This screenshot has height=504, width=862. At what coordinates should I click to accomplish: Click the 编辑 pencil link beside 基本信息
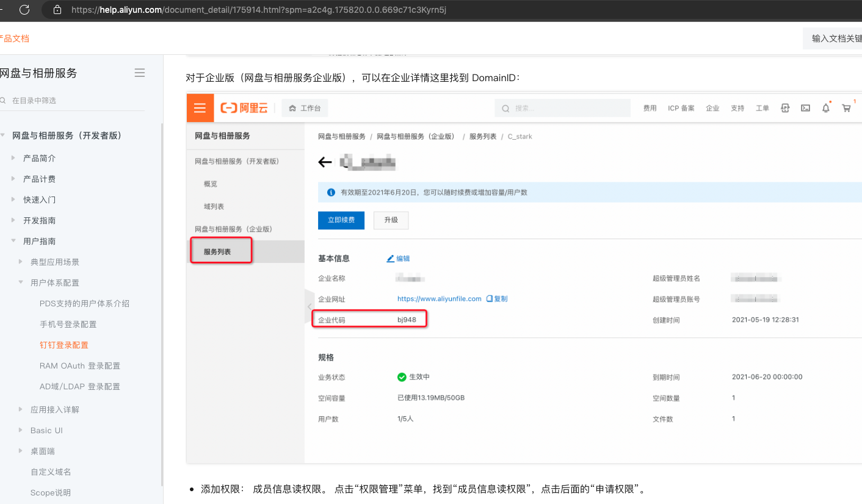398,259
